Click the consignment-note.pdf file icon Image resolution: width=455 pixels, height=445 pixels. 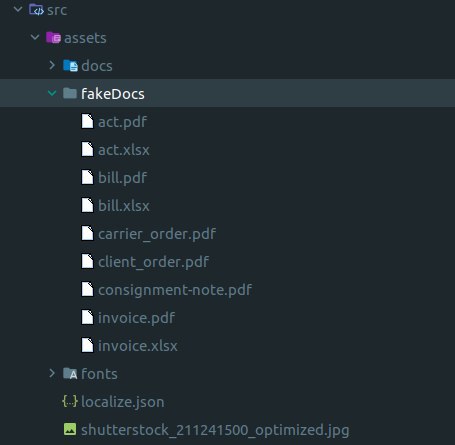tap(87, 289)
